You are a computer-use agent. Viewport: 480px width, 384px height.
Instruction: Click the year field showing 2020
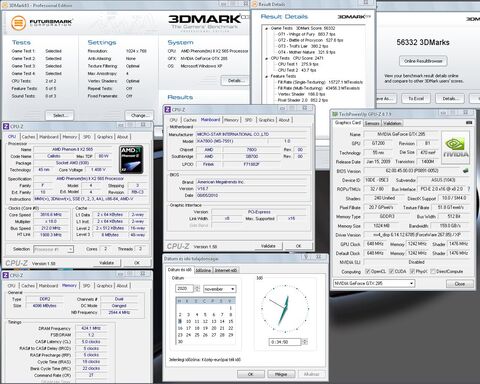point(184,289)
